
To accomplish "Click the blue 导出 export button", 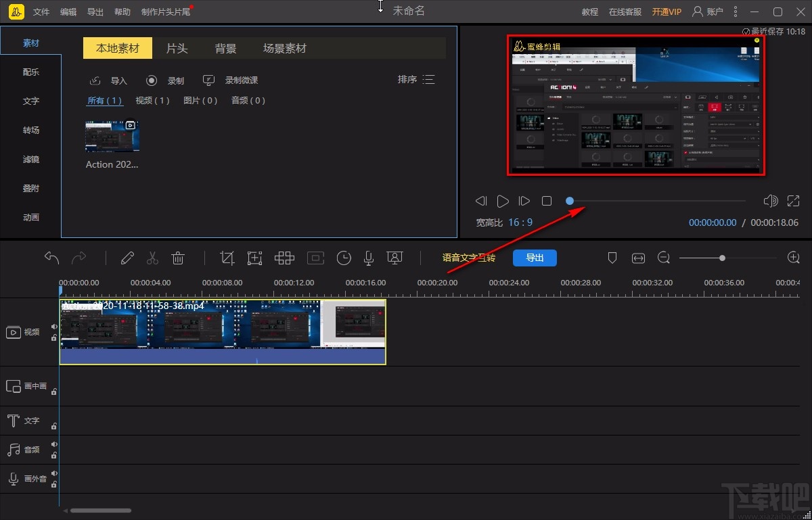I will pyautogui.click(x=535, y=258).
